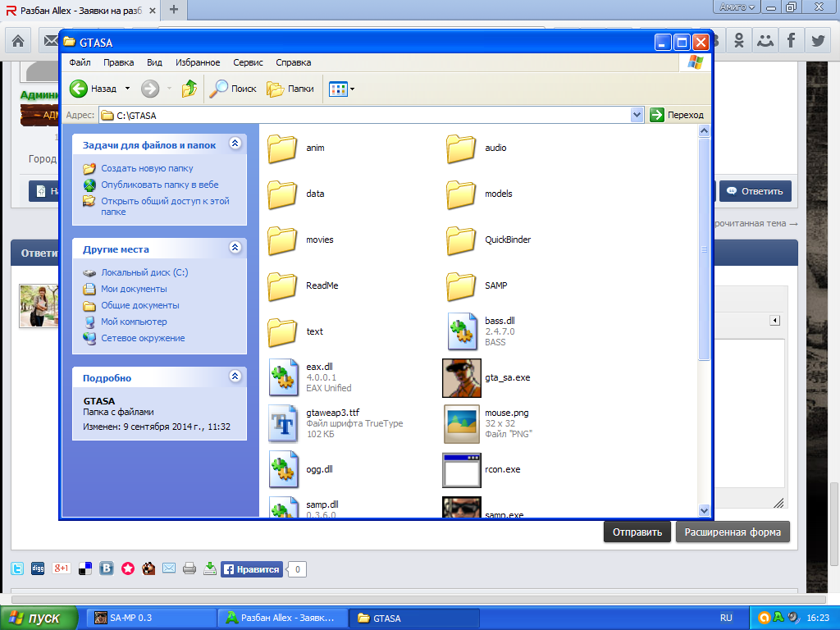Viewport: 840px width, 630px height.
Task: Select the models folder icon
Action: (x=461, y=194)
